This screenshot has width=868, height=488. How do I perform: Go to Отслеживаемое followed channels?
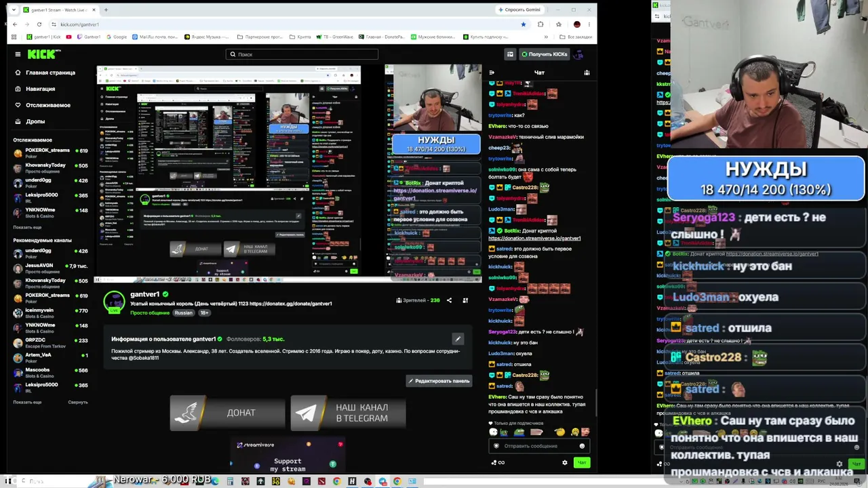click(43, 105)
